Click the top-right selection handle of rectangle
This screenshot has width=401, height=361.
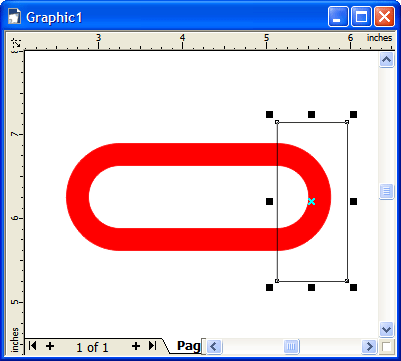[x=353, y=115]
